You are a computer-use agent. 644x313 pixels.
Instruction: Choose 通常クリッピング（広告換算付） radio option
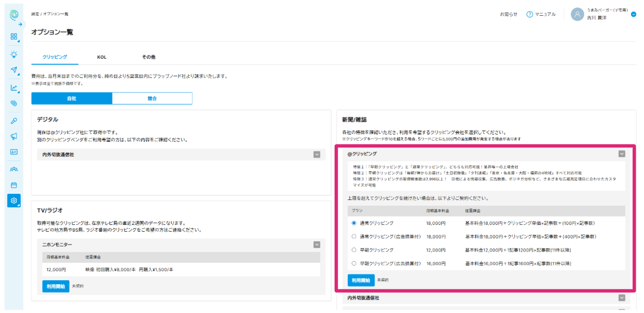(354, 237)
